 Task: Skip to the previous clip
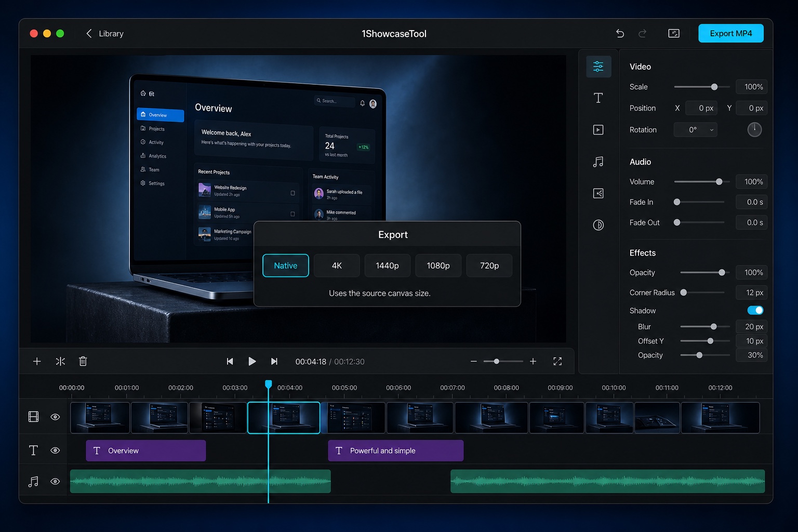click(230, 361)
